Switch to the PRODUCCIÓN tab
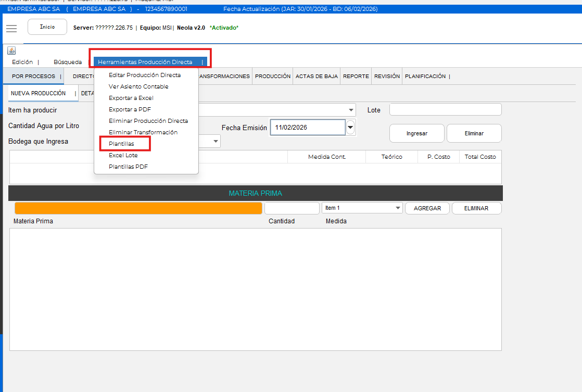The height and width of the screenshot is (392, 582). (273, 76)
